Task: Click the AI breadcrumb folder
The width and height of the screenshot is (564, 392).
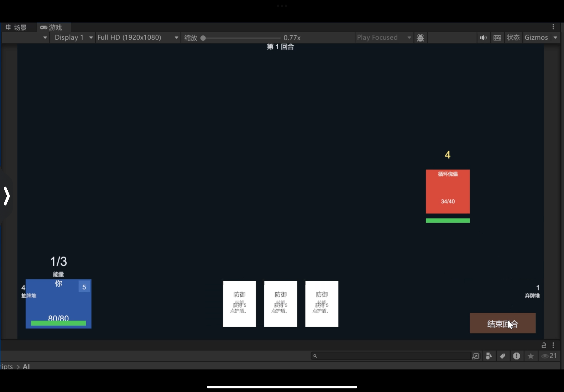Action: [26, 366]
